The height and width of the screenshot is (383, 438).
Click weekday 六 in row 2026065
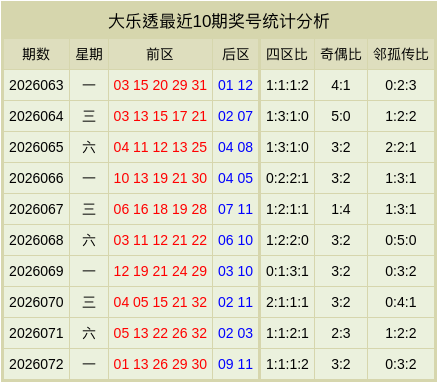89,147
